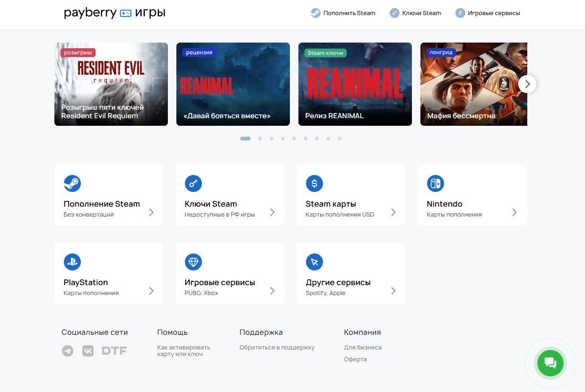Advance the carousel with the right arrow
This screenshot has width=585, height=392.
pyautogui.click(x=527, y=84)
